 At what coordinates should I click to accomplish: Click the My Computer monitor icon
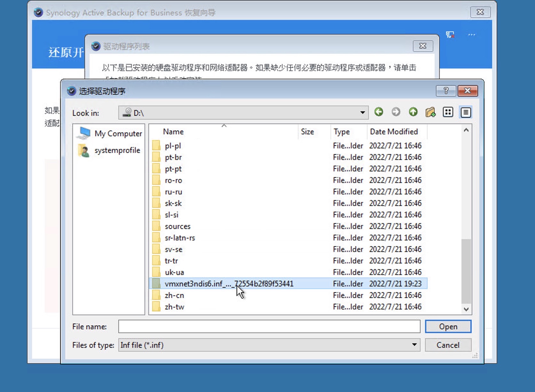(84, 133)
